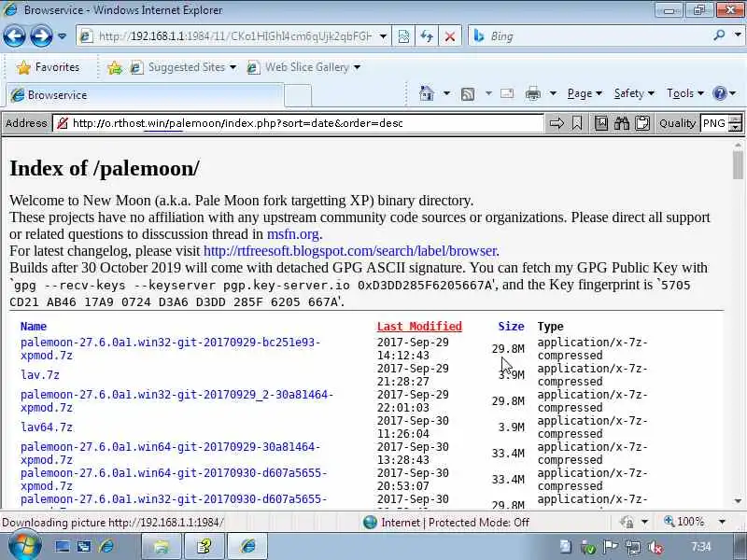Viewport: 747px width, 560px height.
Task: Click the scrollbar down arrow
Action: (738, 501)
